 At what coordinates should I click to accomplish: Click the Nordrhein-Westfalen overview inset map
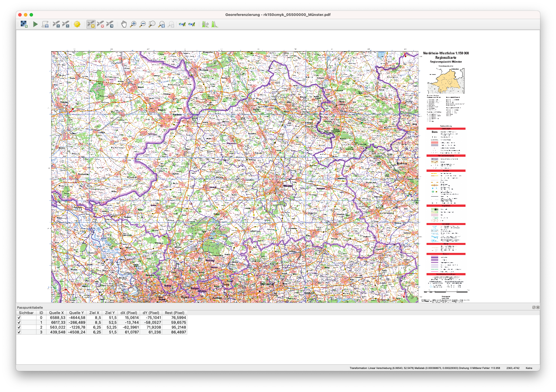click(x=446, y=81)
